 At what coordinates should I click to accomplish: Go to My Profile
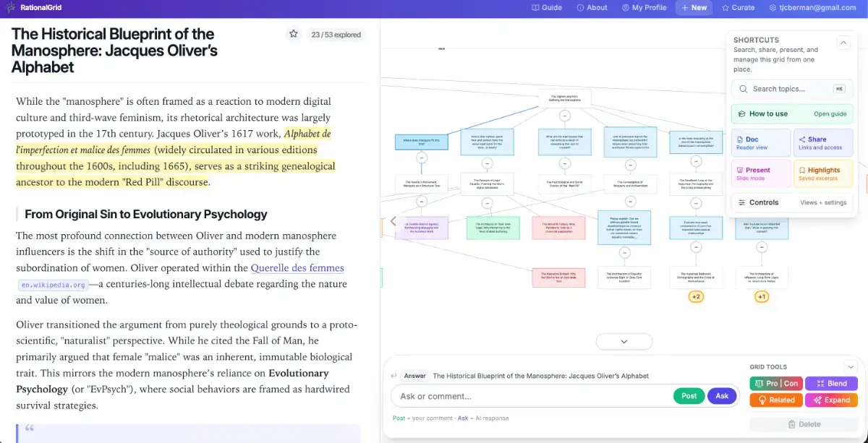(x=644, y=8)
